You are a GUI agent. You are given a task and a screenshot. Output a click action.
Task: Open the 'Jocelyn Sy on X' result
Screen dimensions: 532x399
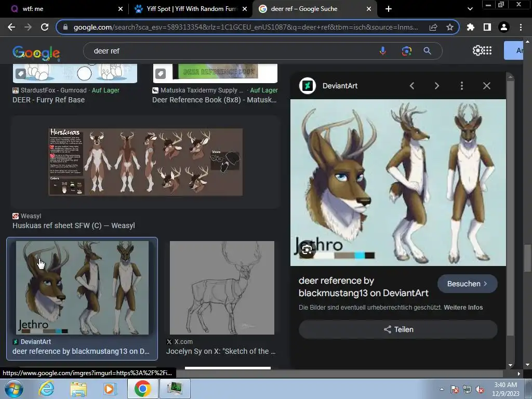point(221,351)
